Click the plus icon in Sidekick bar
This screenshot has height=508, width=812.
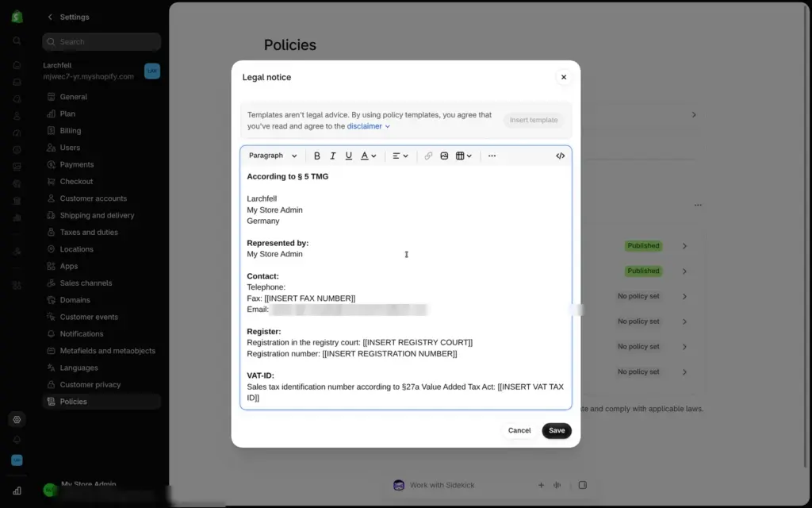(x=541, y=485)
